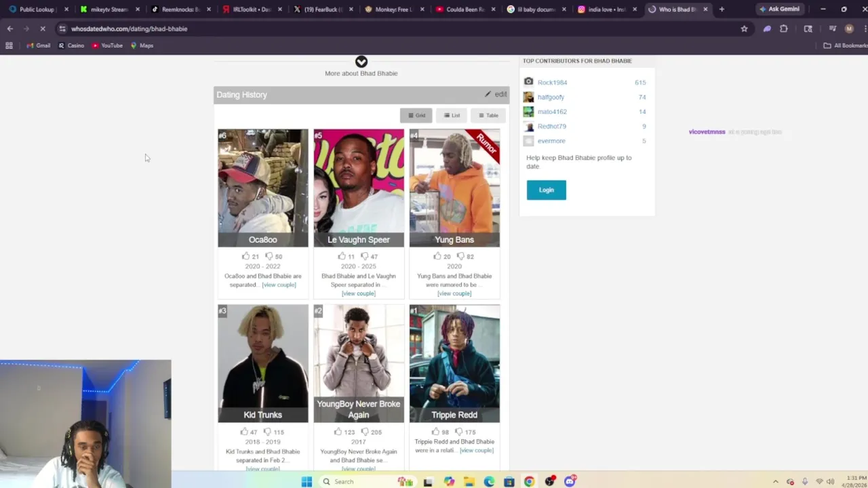Thumbs down the YoungBoy couple
This screenshot has width=868, height=488.
click(364, 432)
